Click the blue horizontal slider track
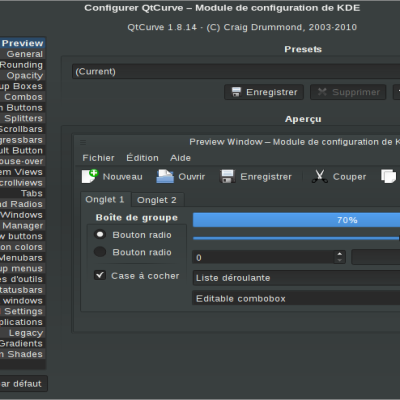Image resolution: width=400 pixels, height=400 pixels. pyautogui.click(x=296, y=238)
